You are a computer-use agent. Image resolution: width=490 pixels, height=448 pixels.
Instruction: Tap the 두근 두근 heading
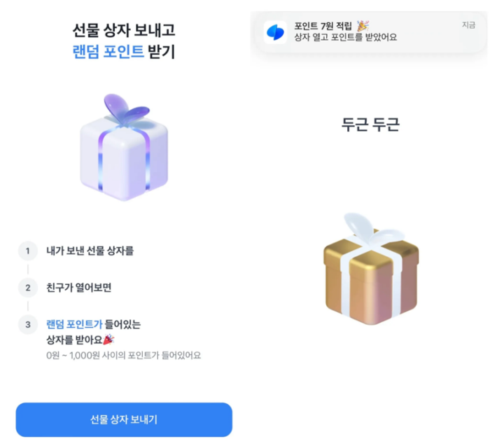tap(370, 125)
